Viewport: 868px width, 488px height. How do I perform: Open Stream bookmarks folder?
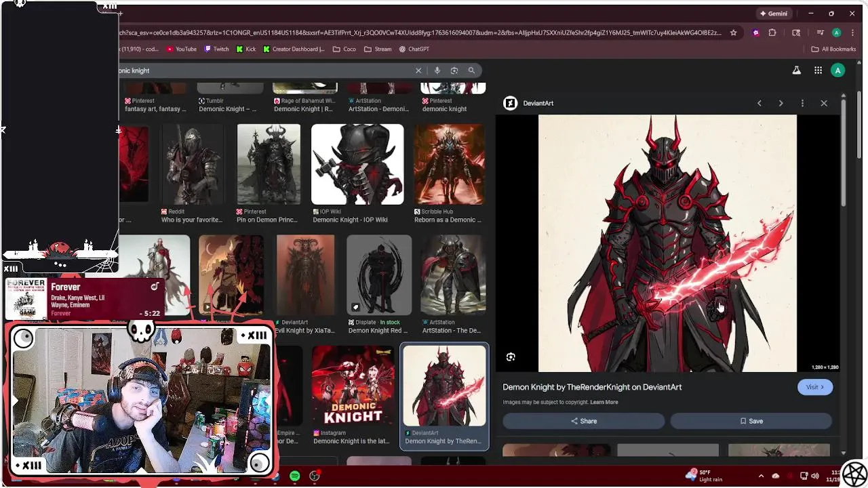(378, 49)
